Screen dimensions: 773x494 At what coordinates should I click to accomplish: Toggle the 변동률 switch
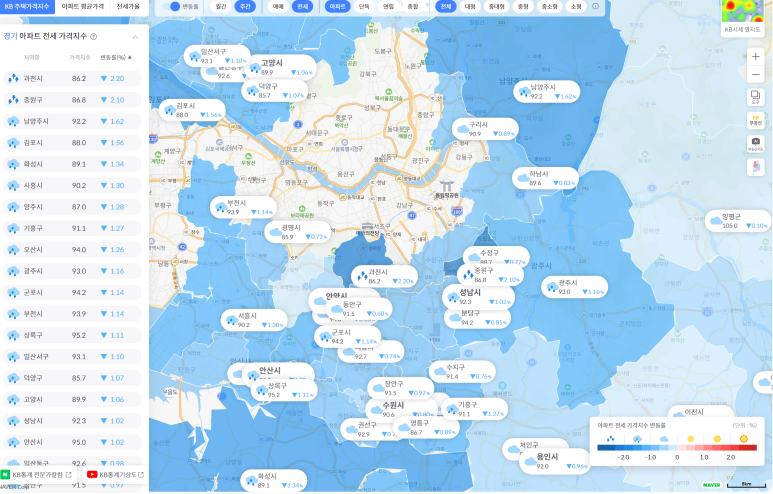[x=172, y=6]
